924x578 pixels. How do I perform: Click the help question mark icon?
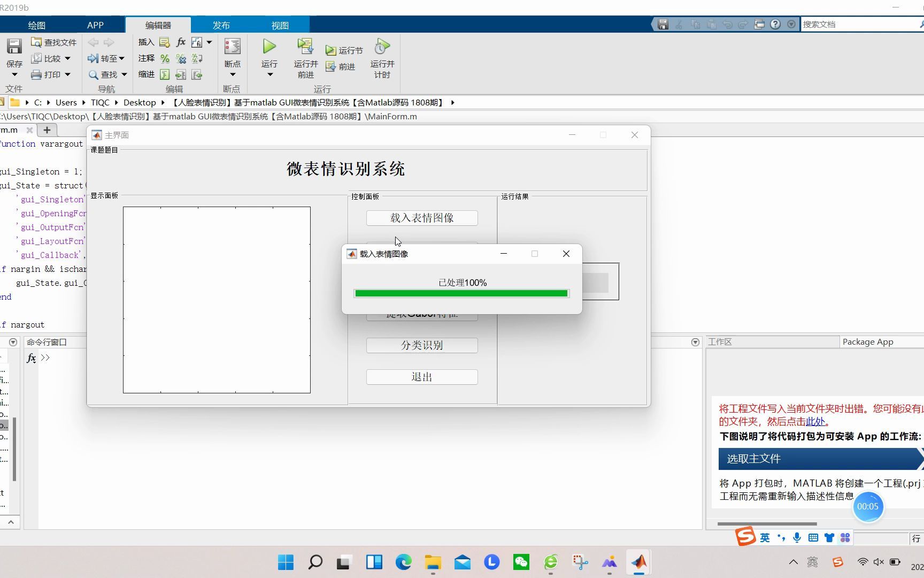(x=775, y=24)
